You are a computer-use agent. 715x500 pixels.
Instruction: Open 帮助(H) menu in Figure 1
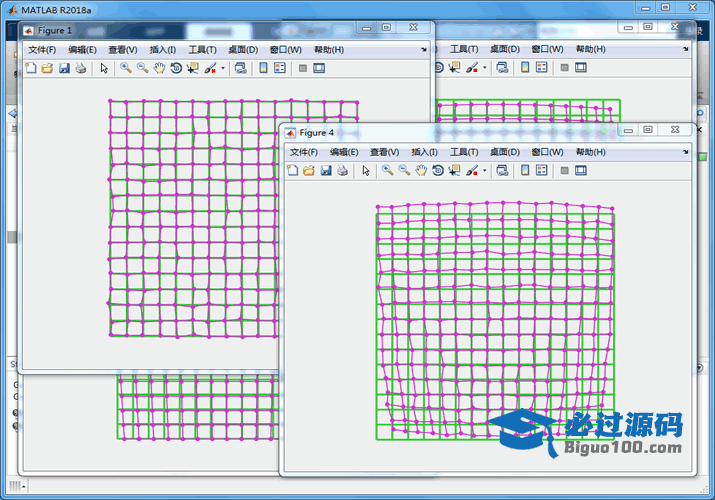click(x=329, y=50)
